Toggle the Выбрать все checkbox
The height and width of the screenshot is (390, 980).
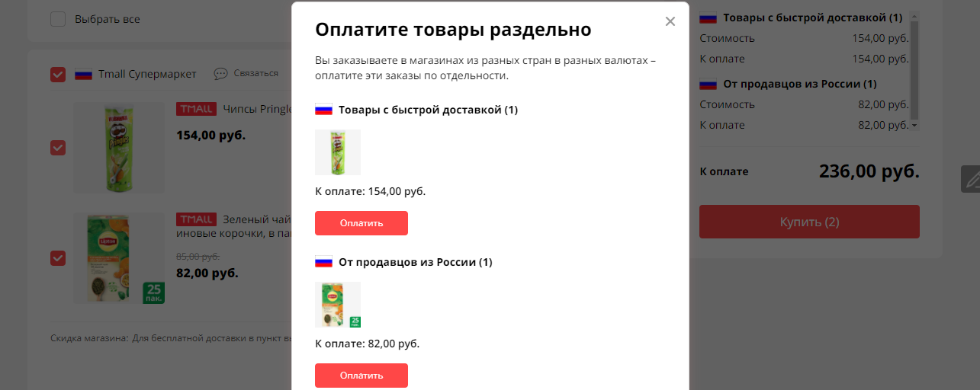click(x=58, y=19)
